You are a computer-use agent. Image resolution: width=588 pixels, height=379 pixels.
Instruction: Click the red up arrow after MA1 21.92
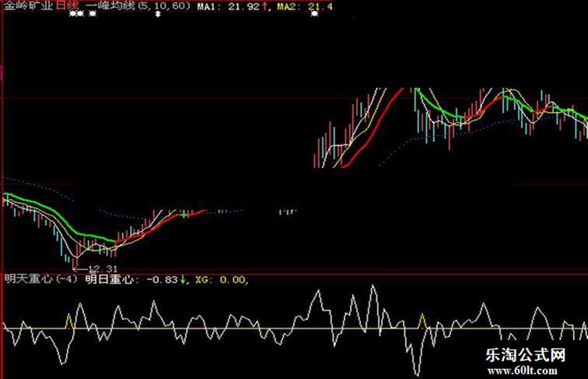coord(265,6)
